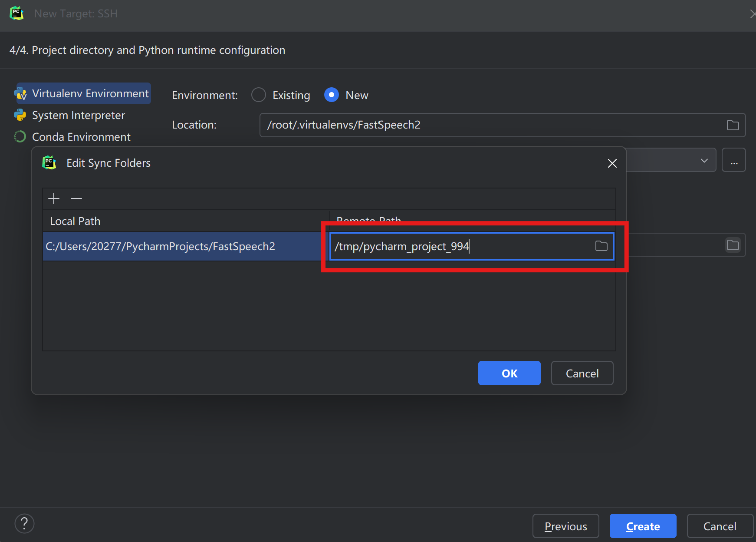The height and width of the screenshot is (542, 756).
Task: Cancel the Edit Sync Folders dialog
Action: coord(582,373)
